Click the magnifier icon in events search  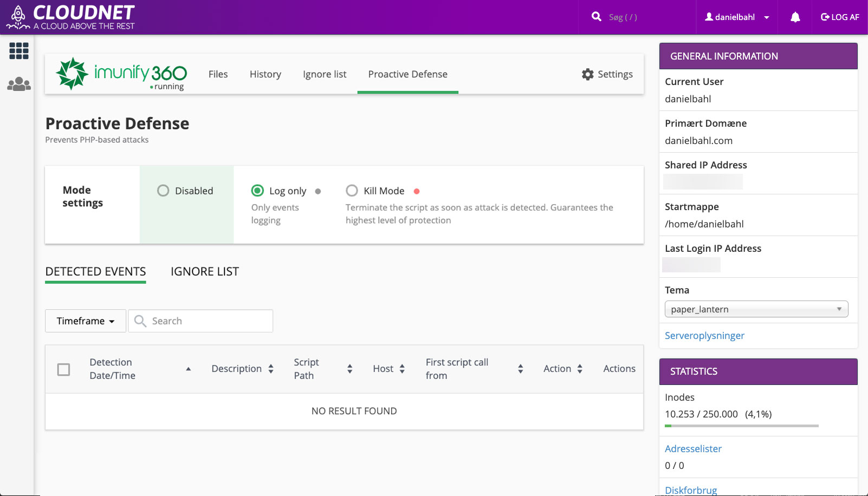pyautogui.click(x=140, y=321)
